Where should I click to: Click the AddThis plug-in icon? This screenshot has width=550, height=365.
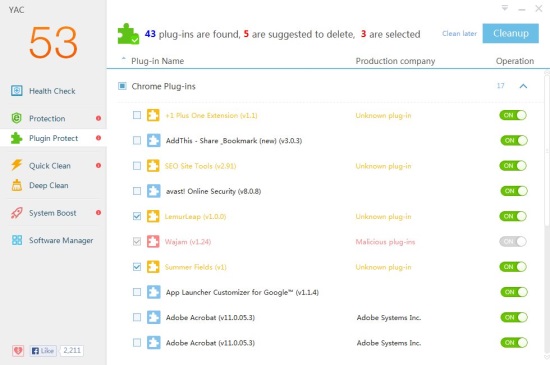153,141
